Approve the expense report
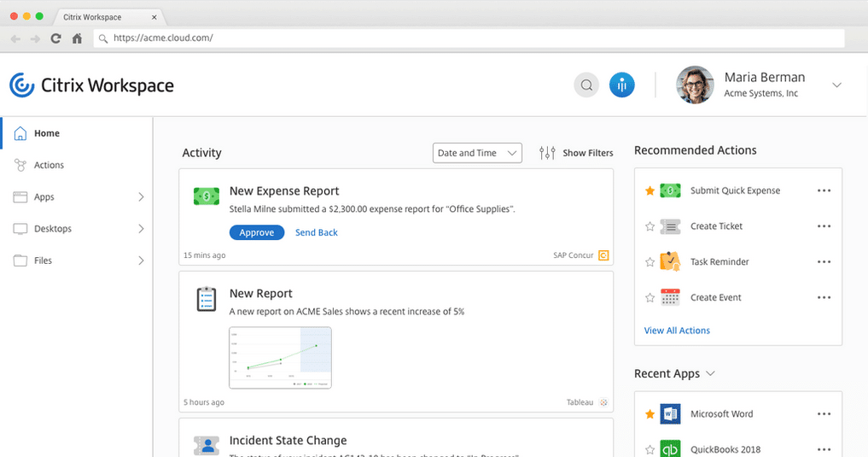The height and width of the screenshot is (457, 868). [257, 232]
